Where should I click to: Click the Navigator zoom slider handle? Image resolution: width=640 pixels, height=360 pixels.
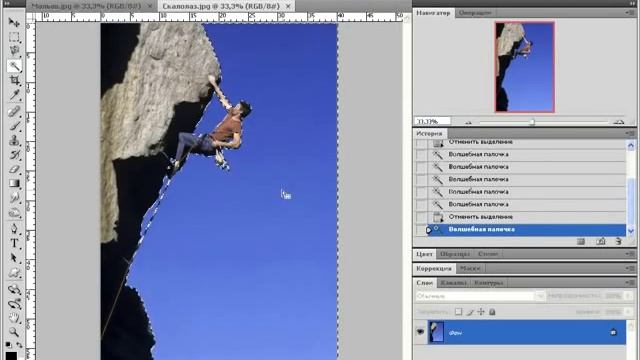[x=532, y=122]
